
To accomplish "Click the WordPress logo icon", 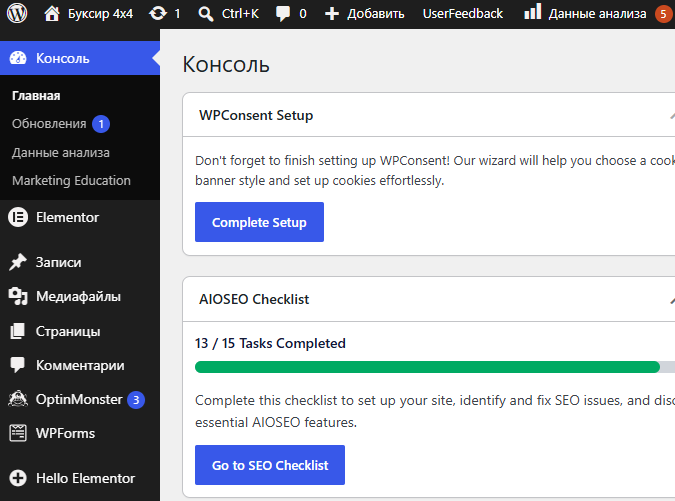I will [x=17, y=13].
